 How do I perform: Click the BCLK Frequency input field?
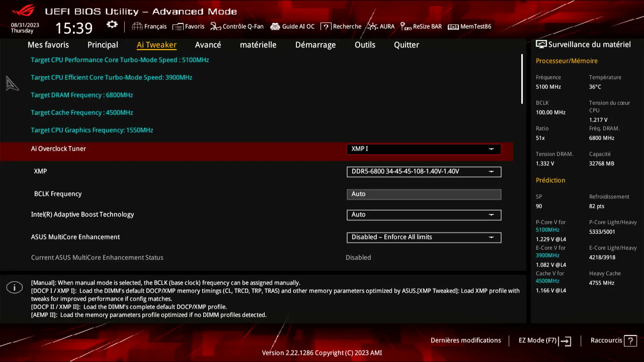tap(424, 194)
